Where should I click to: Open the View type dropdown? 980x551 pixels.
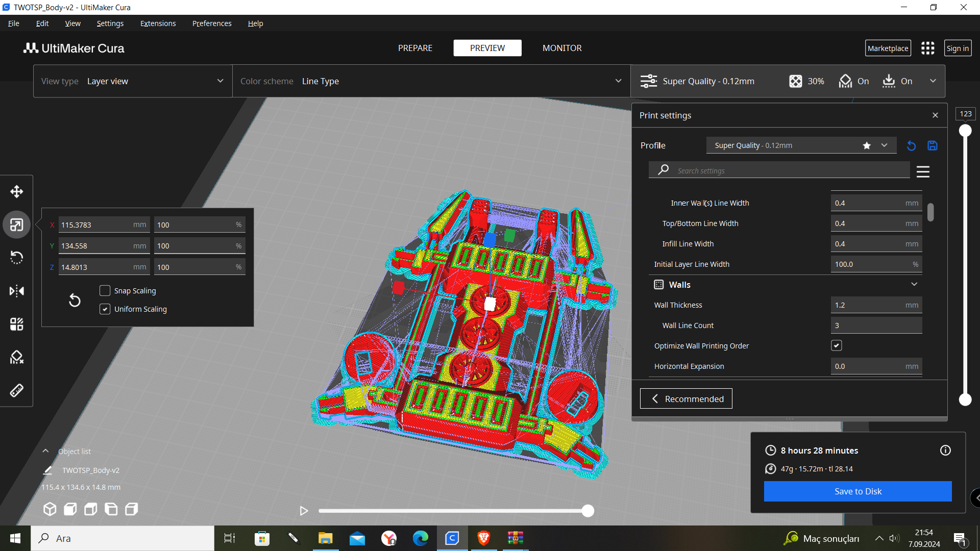tap(133, 81)
